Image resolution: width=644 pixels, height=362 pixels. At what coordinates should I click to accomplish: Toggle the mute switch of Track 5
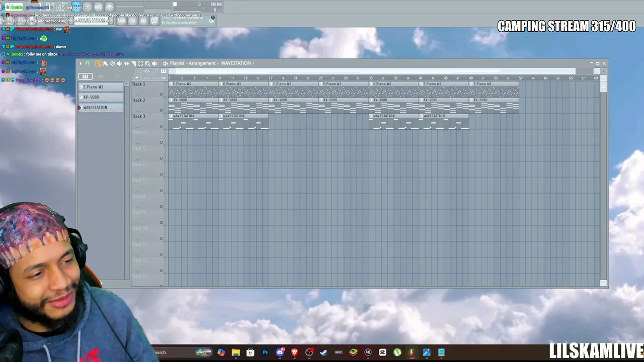(x=162, y=158)
